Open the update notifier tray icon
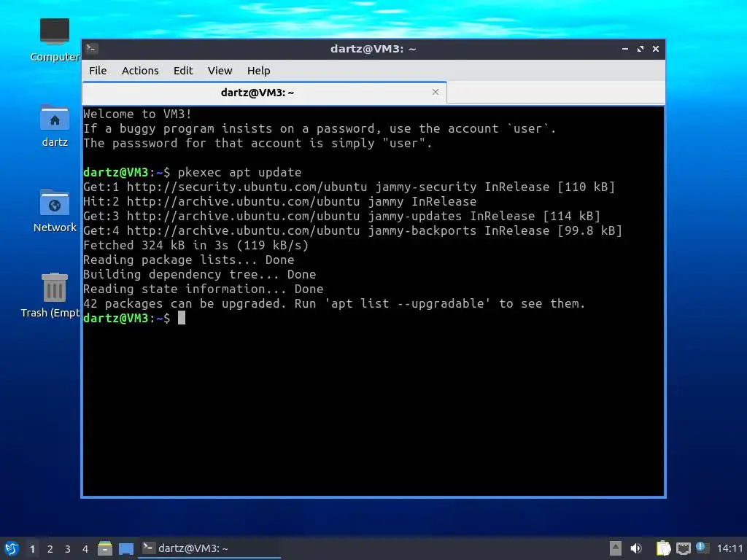Viewport: 747px width, 560px height. 701,548
